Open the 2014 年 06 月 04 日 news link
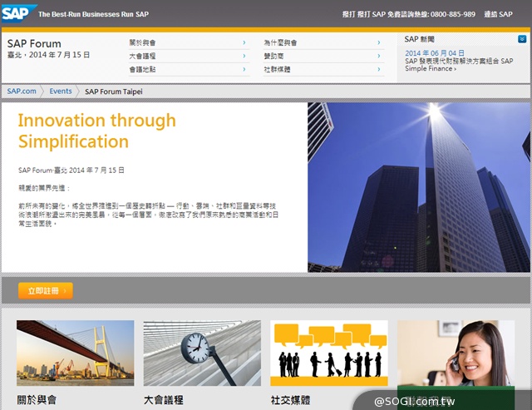Screen dimensions: 532x410 click(x=435, y=53)
